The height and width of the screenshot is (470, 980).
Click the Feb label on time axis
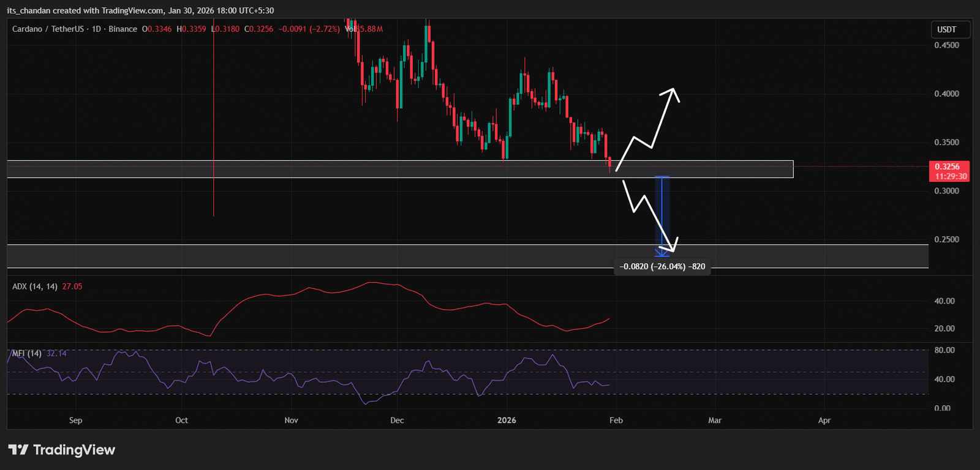[616, 420]
